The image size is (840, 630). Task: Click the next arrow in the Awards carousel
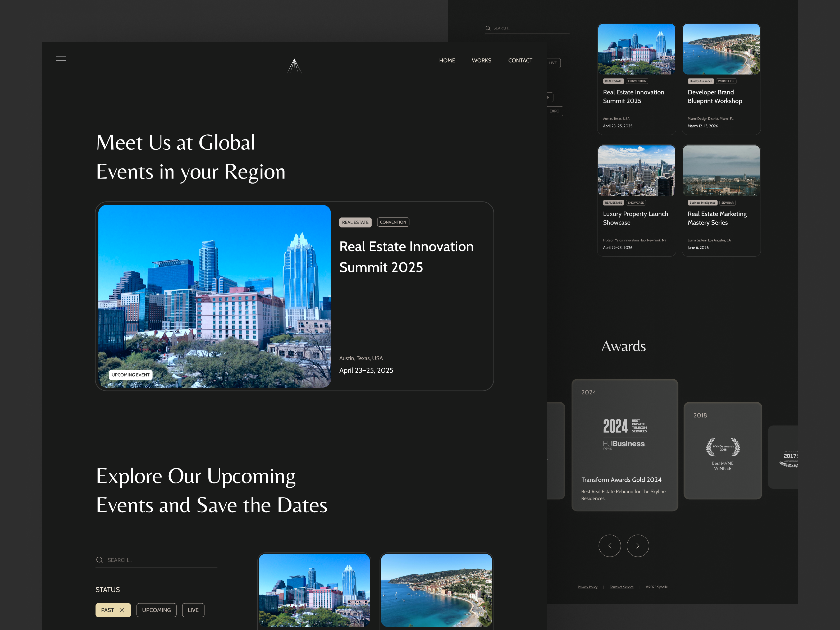coord(638,546)
